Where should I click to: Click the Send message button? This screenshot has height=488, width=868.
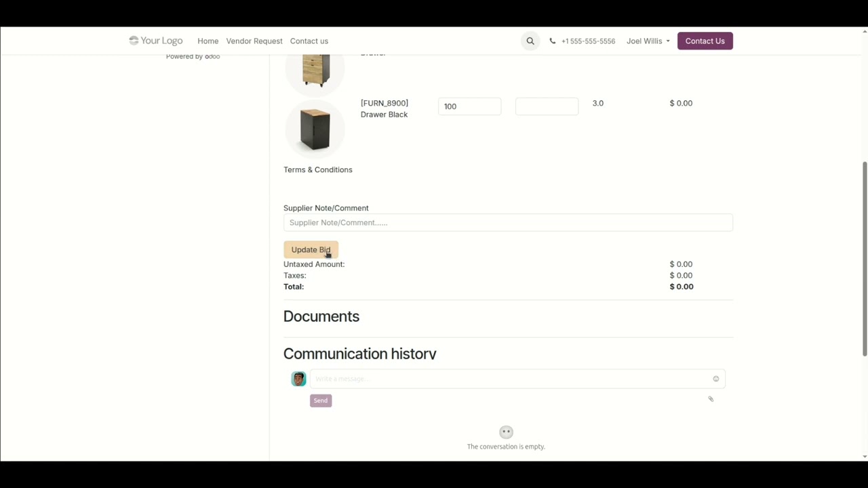point(321,401)
